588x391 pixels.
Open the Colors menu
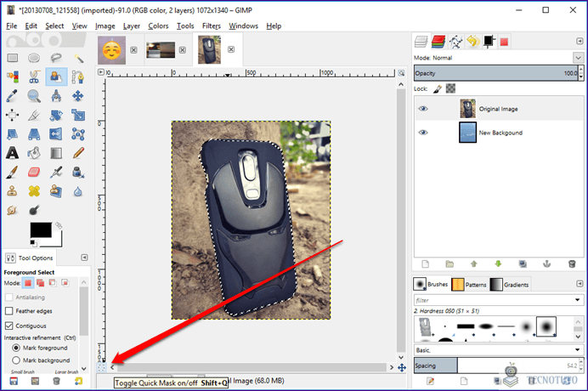tap(158, 25)
